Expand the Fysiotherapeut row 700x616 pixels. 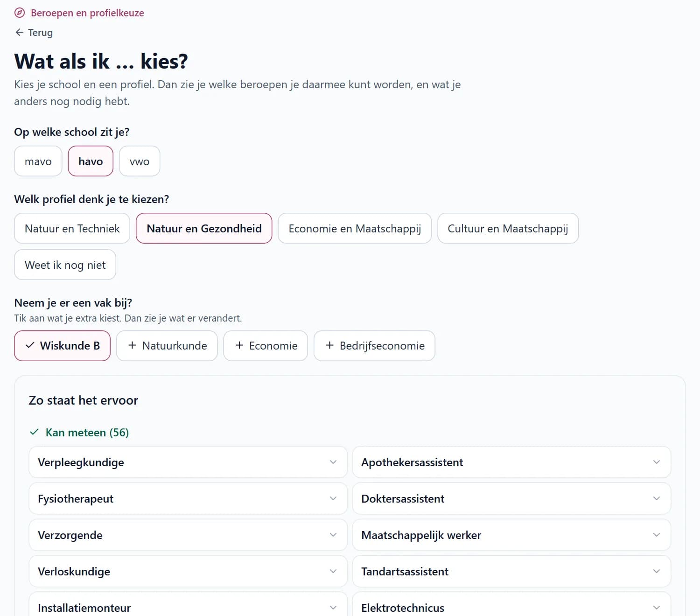click(188, 498)
